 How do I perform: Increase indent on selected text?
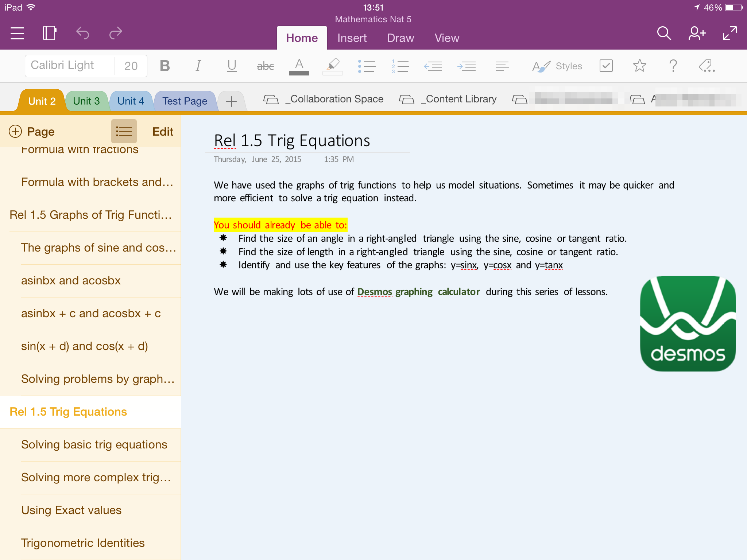(467, 66)
